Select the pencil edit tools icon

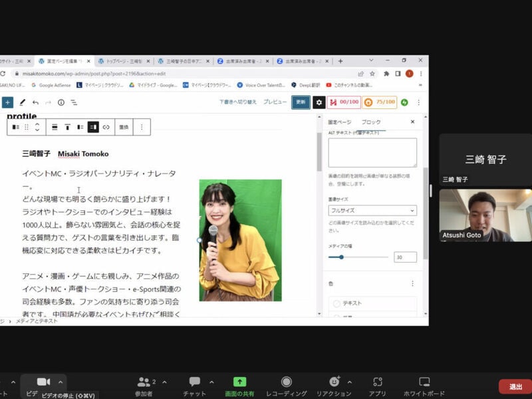coord(23,102)
